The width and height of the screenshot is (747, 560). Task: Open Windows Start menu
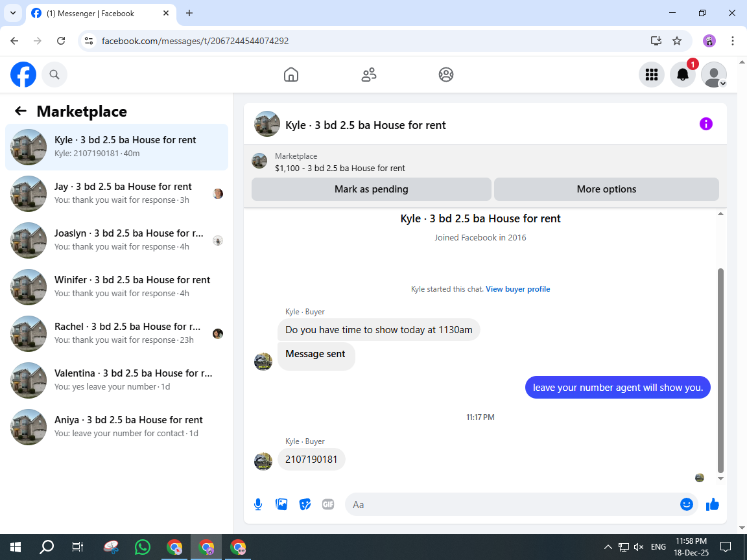click(16, 547)
